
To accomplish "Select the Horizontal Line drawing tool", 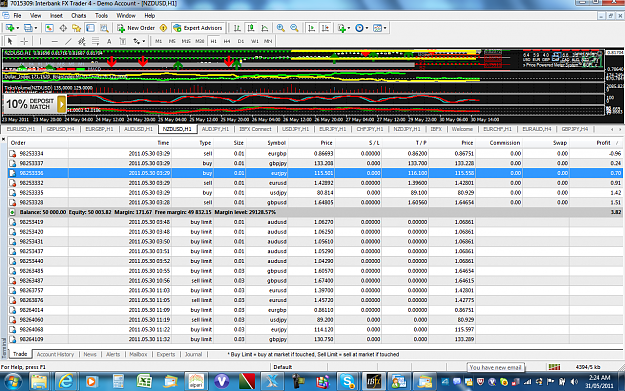I will pos(55,41).
